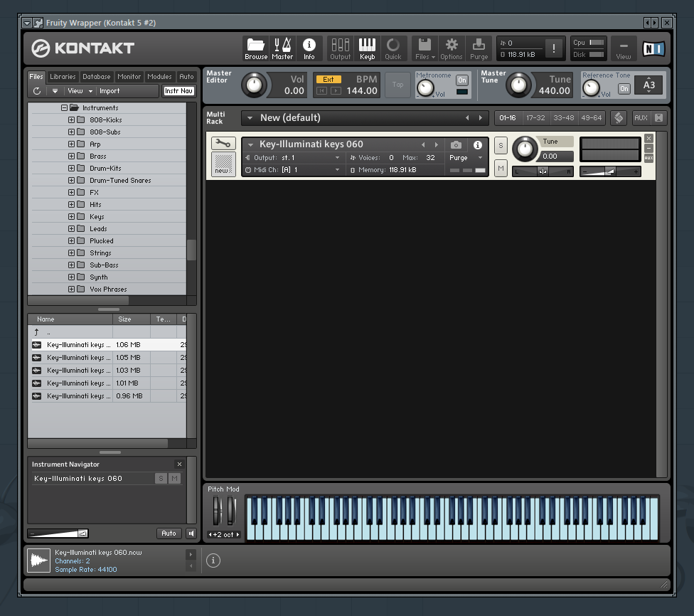Screen dimensions: 694x616
Task: Toggle the Info pane icon
Action: coord(309,48)
